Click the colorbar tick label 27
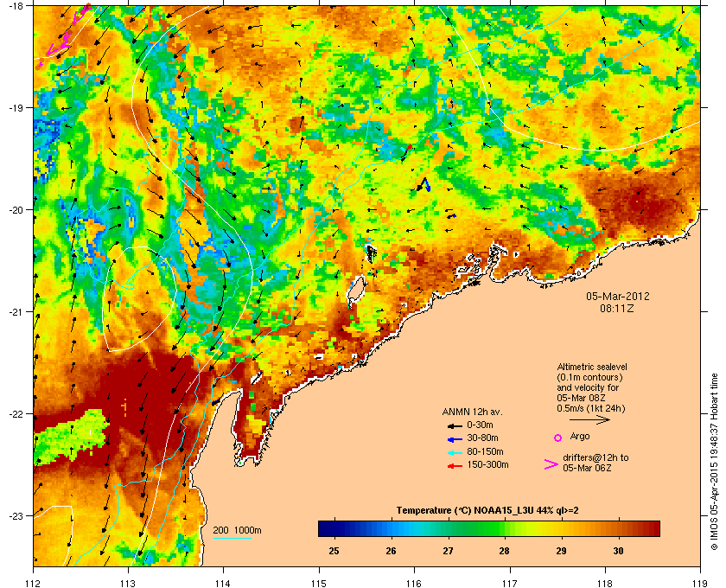This screenshot has width=726, height=588. coord(448,551)
